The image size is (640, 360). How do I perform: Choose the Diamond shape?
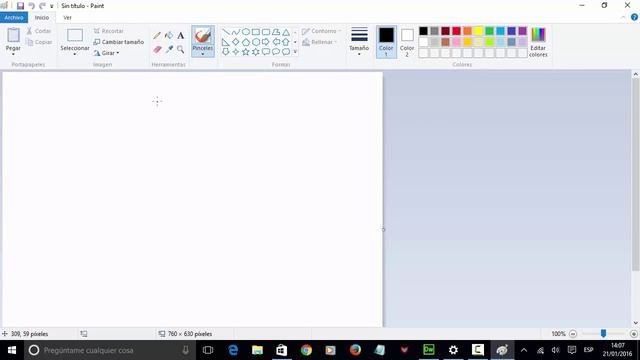236,42
